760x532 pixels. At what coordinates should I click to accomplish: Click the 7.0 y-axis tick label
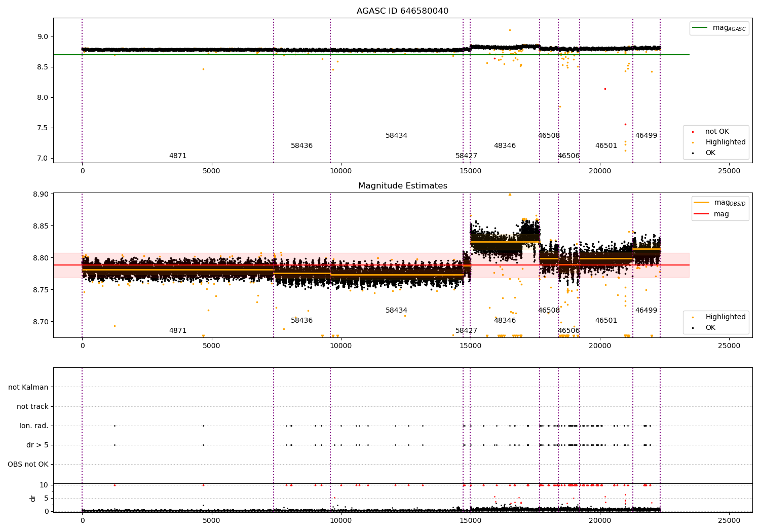pos(43,158)
